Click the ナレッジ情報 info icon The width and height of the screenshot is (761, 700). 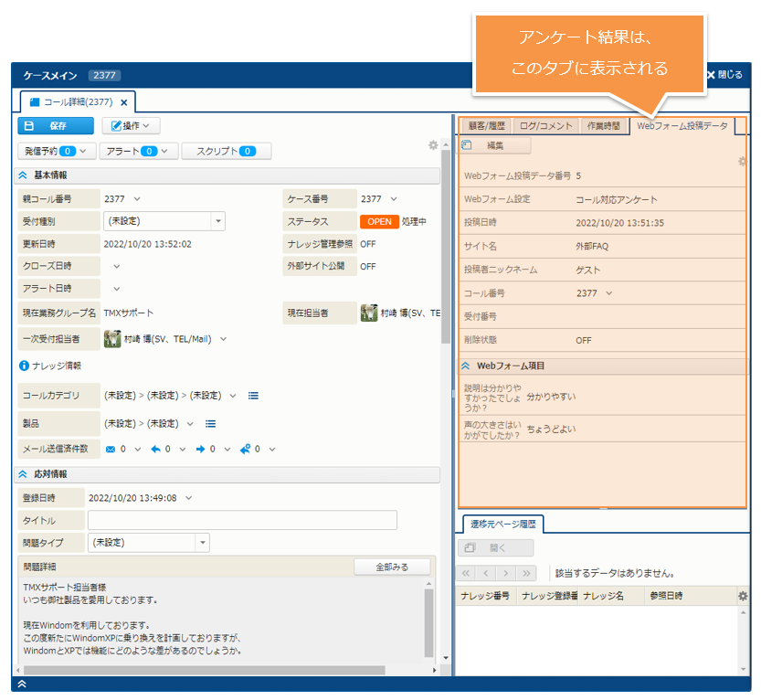[24, 366]
